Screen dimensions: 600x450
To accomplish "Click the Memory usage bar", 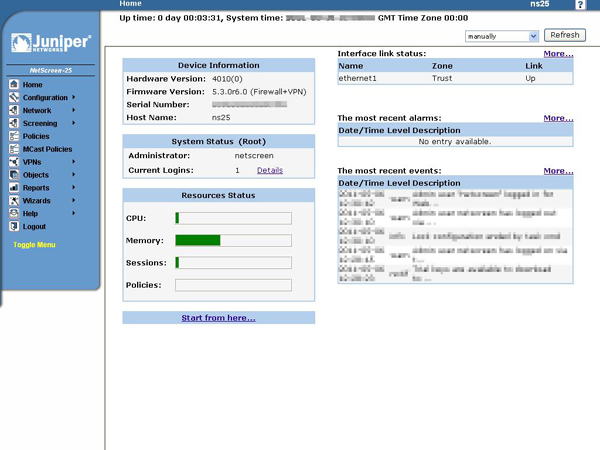I will tap(233, 240).
